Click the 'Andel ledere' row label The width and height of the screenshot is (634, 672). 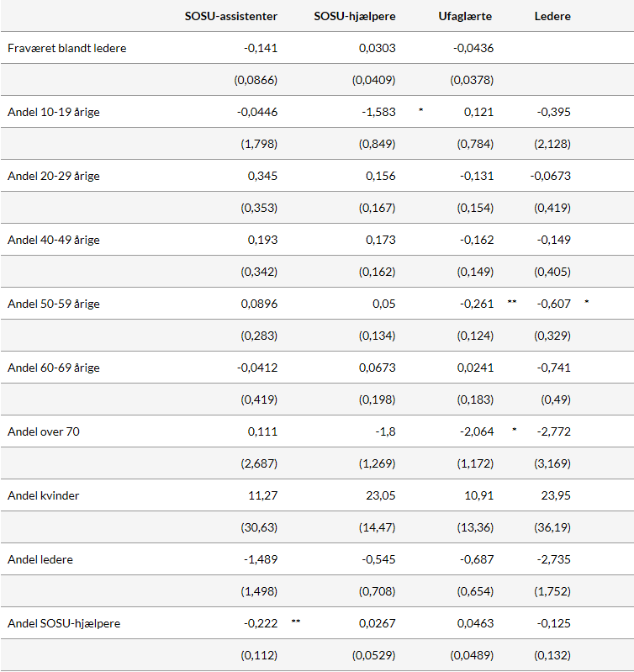click(40, 559)
